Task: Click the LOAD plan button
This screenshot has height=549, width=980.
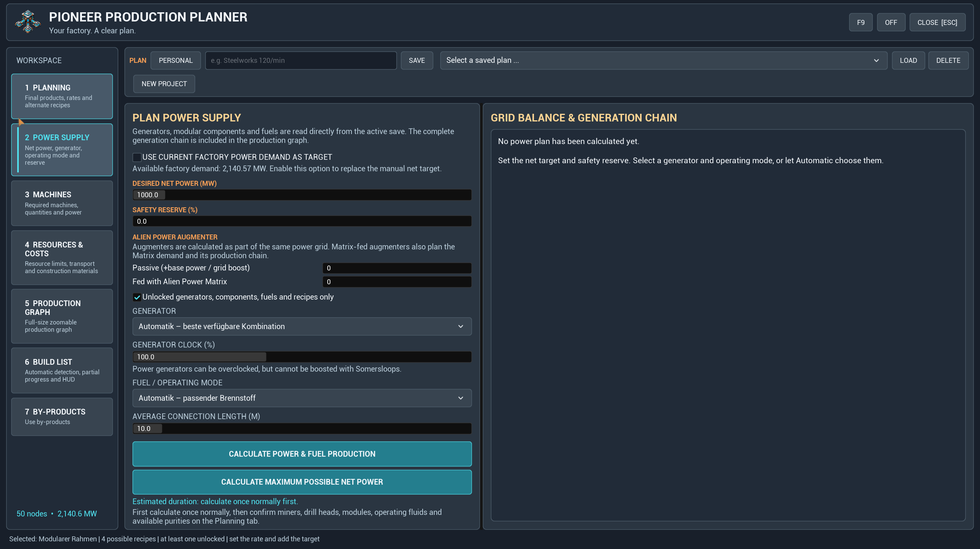Action: click(x=908, y=60)
